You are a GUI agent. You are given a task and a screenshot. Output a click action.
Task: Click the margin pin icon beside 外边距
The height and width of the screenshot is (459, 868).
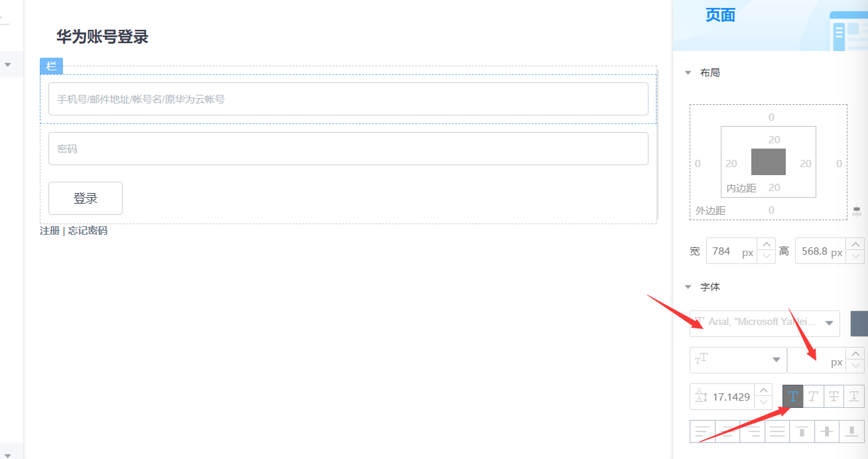click(857, 212)
